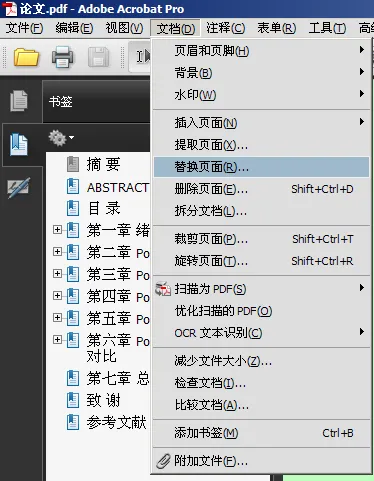Select the 第一章 bookmark text
The image size is (374, 481).
pyautogui.click(x=118, y=230)
